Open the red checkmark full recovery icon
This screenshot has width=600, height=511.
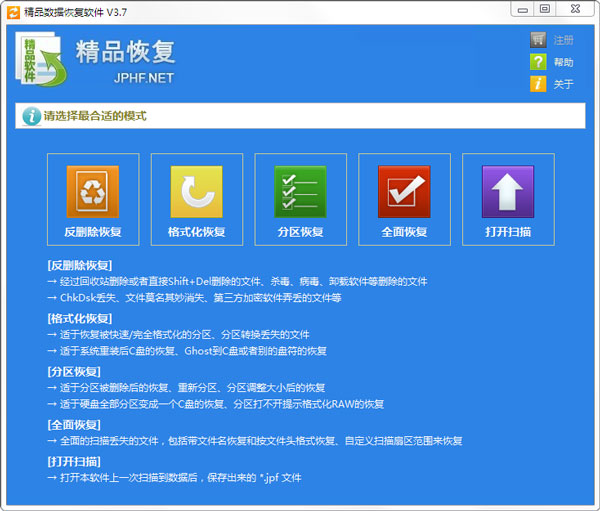coord(404,191)
